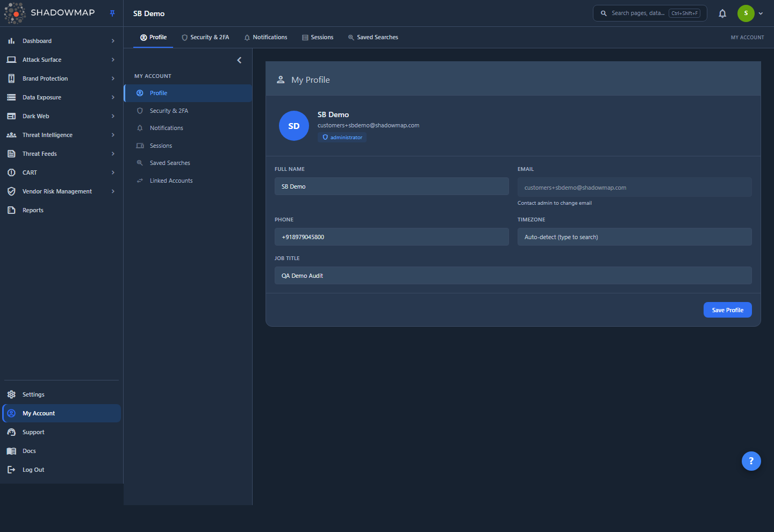Click the Attack Surface laptop icon
Image resolution: width=774 pixels, height=532 pixels.
(11, 60)
